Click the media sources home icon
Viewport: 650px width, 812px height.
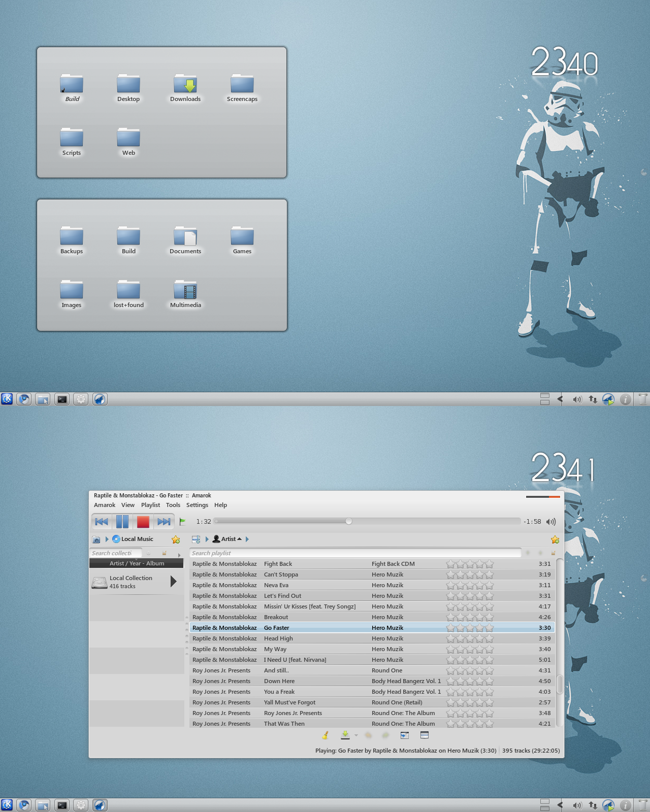click(96, 539)
